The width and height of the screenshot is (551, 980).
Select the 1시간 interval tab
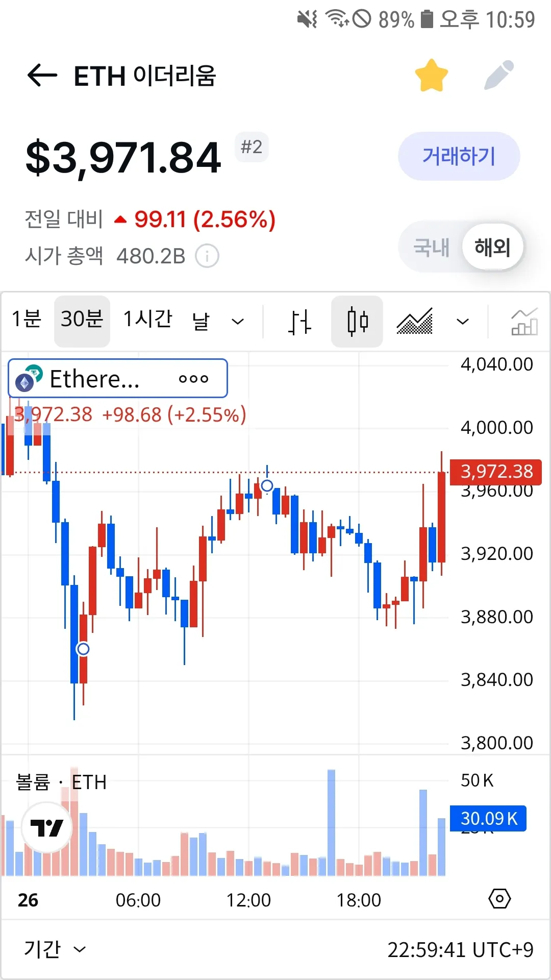pyautogui.click(x=148, y=320)
